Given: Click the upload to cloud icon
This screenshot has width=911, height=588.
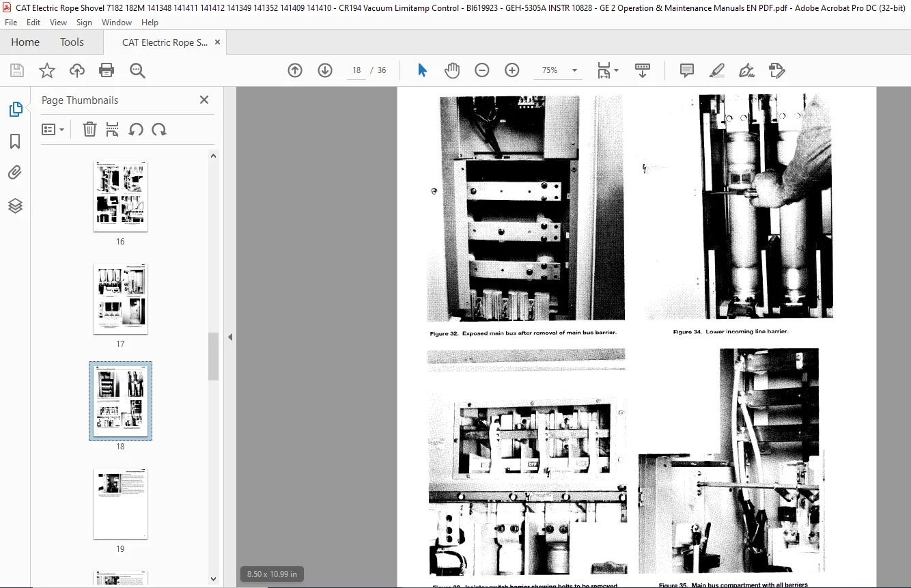Looking at the screenshot, I should (77, 70).
